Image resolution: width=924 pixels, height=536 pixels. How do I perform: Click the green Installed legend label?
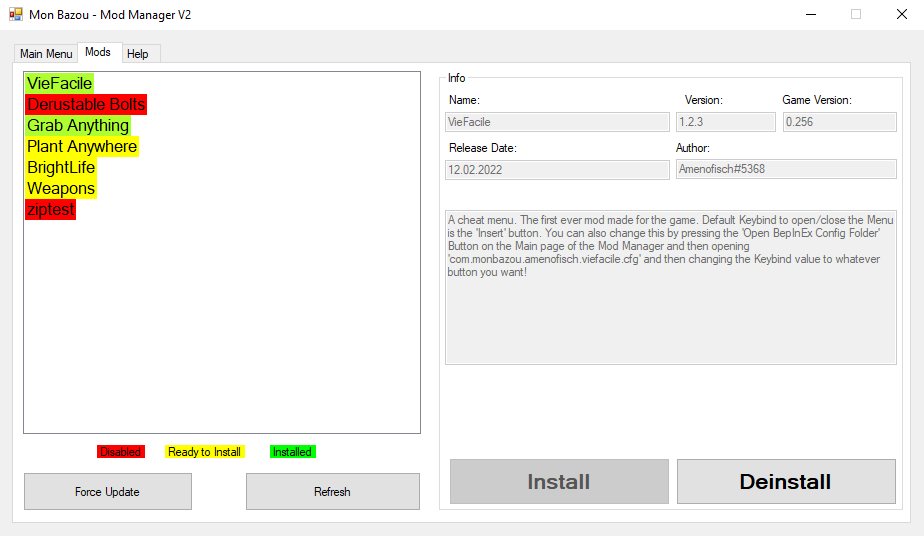(x=292, y=452)
